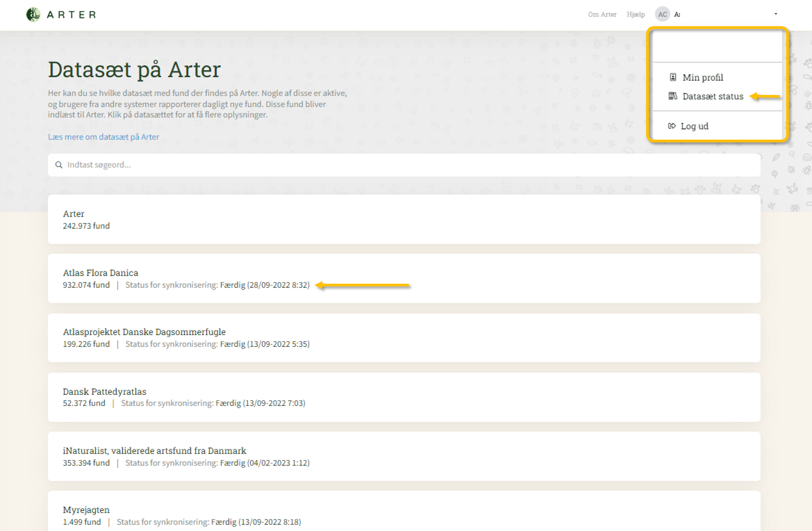Screen dimensions: 812x531
Task: Open Atlas Flora Danica dataset
Action: click(404, 278)
